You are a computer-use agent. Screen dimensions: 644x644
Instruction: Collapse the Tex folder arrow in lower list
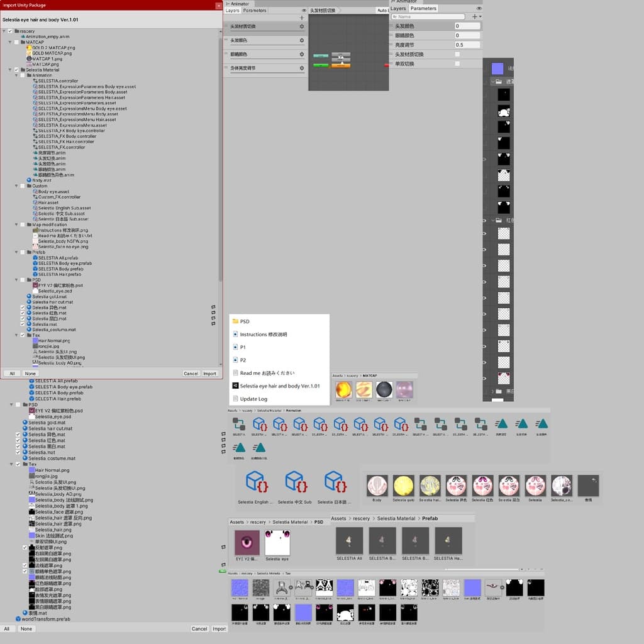click(x=11, y=464)
